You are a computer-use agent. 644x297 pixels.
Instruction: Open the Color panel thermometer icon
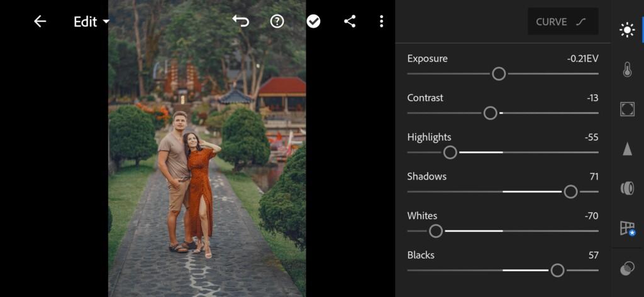click(x=627, y=70)
